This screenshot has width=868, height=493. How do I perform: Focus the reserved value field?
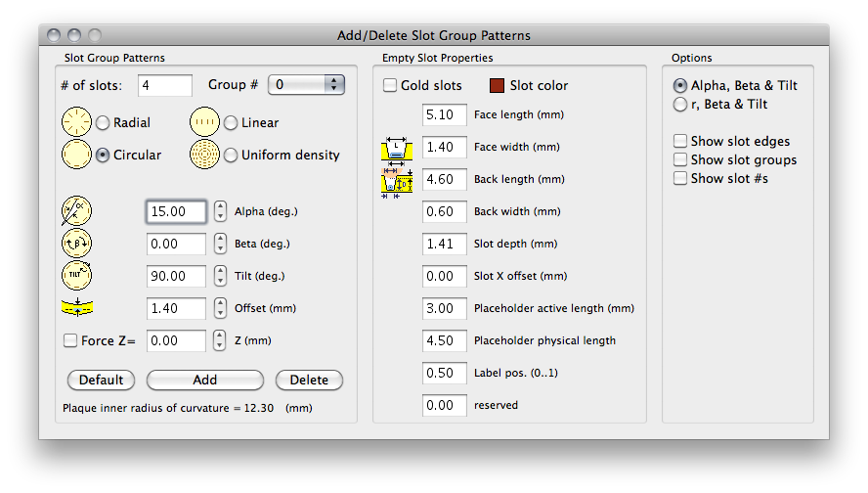(x=445, y=405)
